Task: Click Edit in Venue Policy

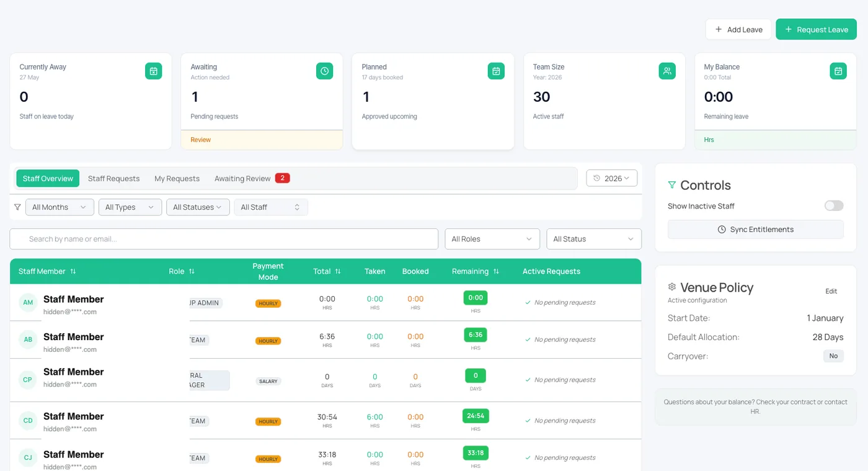Action: tap(831, 291)
